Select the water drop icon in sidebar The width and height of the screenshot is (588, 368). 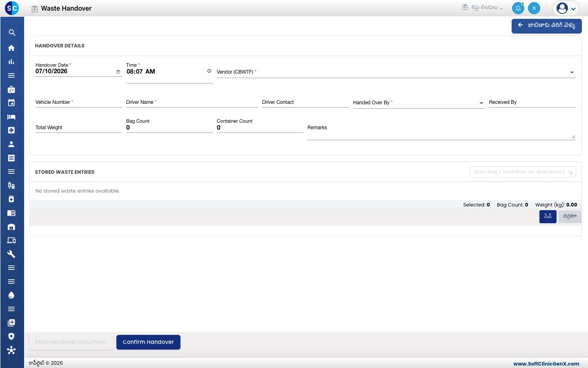(11, 295)
